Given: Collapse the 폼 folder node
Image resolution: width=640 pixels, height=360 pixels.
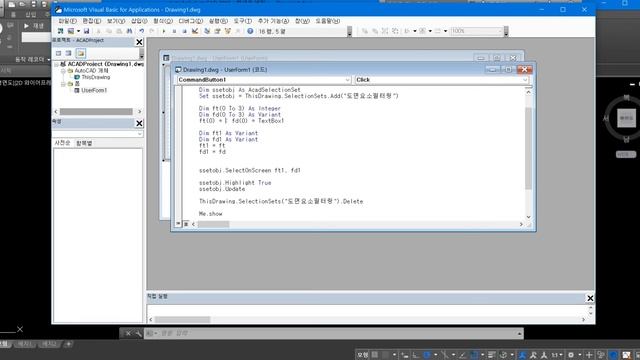Looking at the screenshot, I should pyautogui.click(x=63, y=84).
